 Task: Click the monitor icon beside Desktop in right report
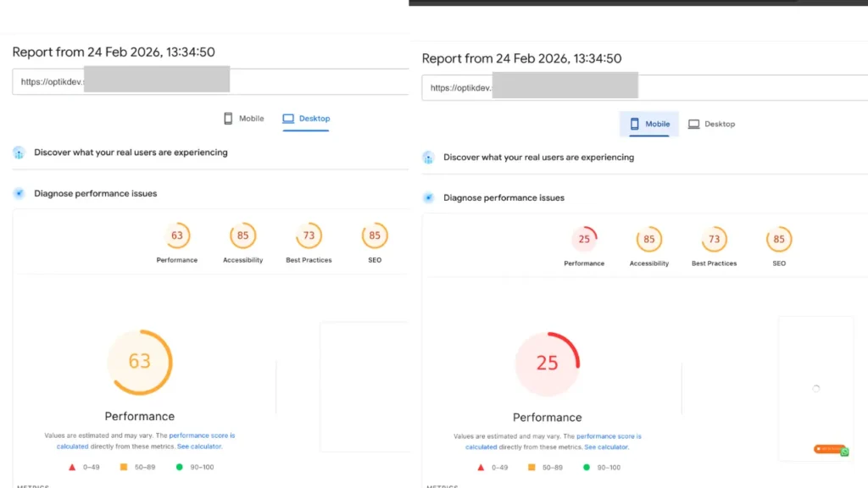693,124
